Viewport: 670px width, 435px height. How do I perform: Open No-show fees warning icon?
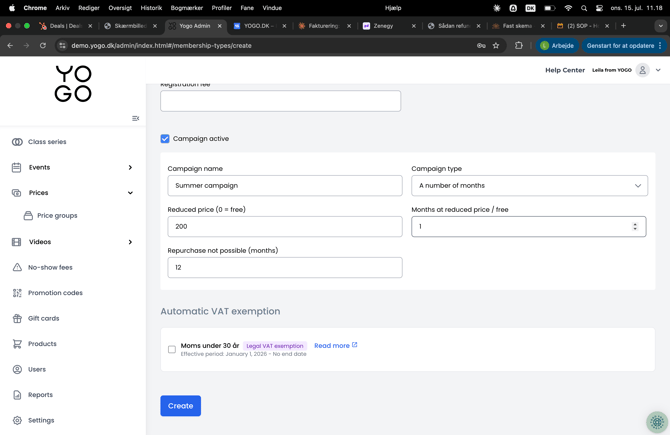click(17, 267)
